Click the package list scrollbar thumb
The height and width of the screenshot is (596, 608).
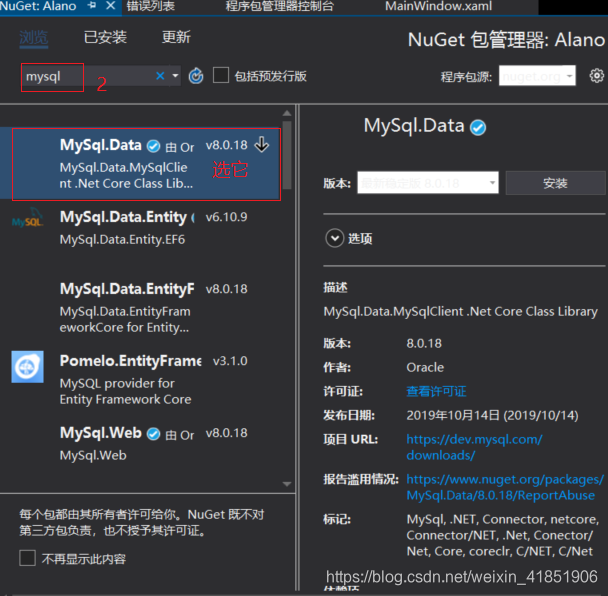pyautogui.click(x=287, y=155)
